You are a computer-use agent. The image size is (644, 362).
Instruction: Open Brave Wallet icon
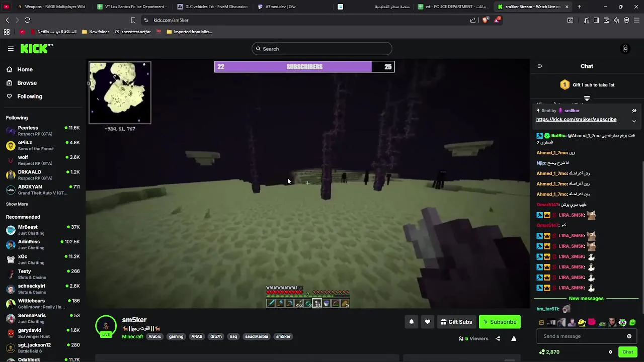(606, 20)
